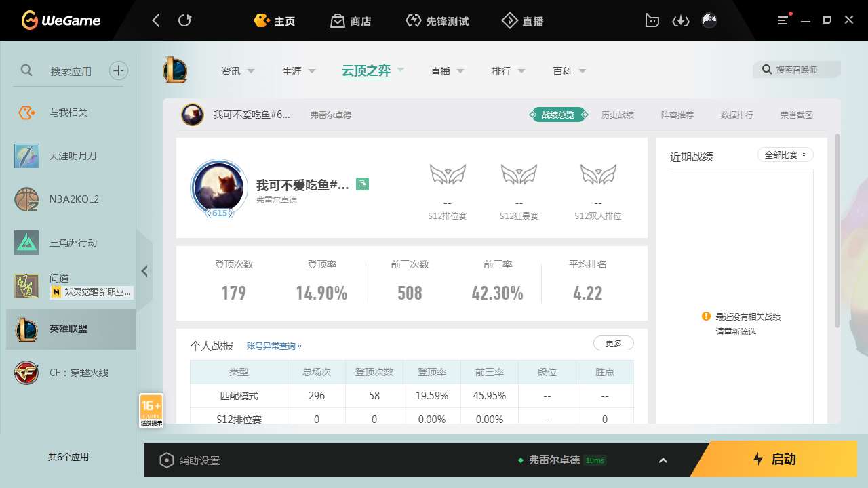Viewport: 868px width, 488px height.
Task: Click the copy summoner name icon
Action: (363, 184)
